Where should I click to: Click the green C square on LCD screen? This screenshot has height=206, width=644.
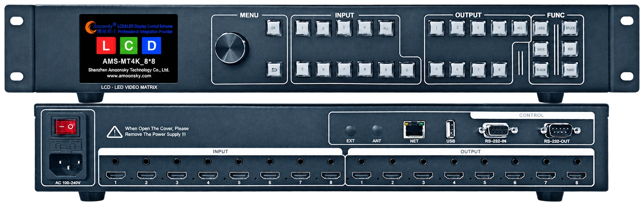pyautogui.click(x=129, y=45)
